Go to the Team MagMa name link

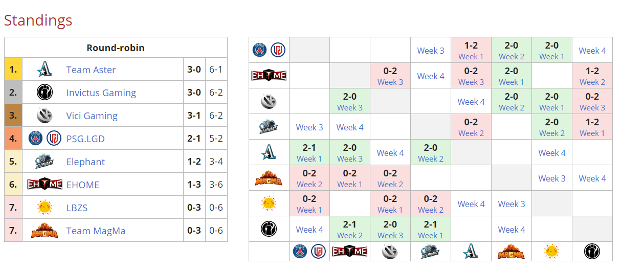96,231
